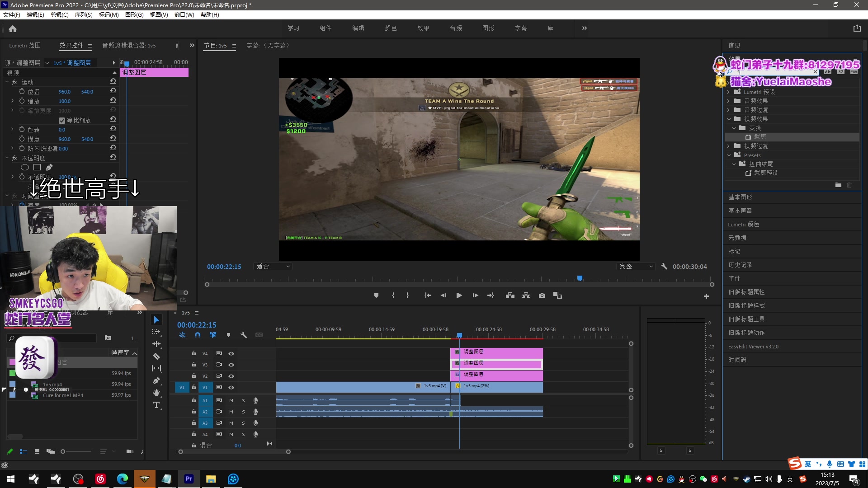The image size is (868, 488).
Task: Click the Add Marker button in Program Monitor
Action: 376,296
